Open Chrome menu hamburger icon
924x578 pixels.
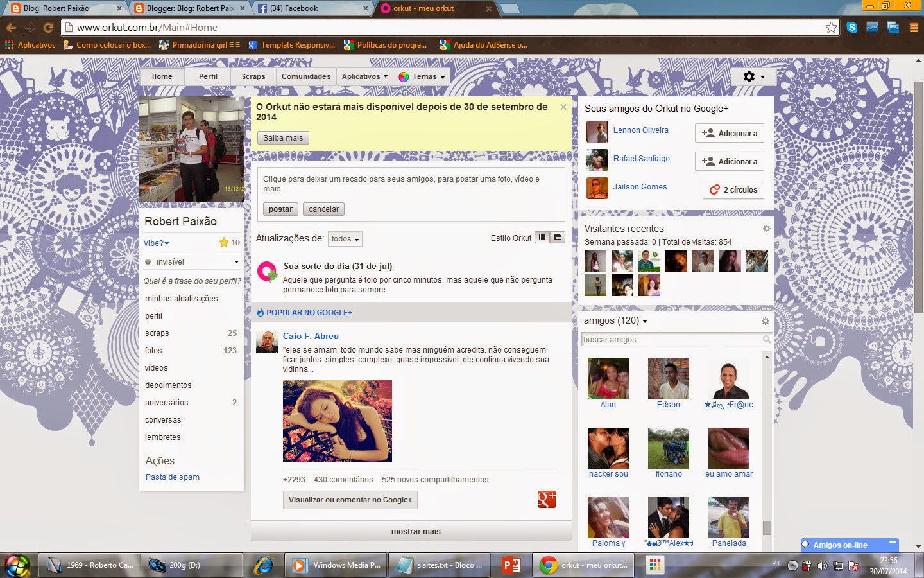tap(914, 28)
